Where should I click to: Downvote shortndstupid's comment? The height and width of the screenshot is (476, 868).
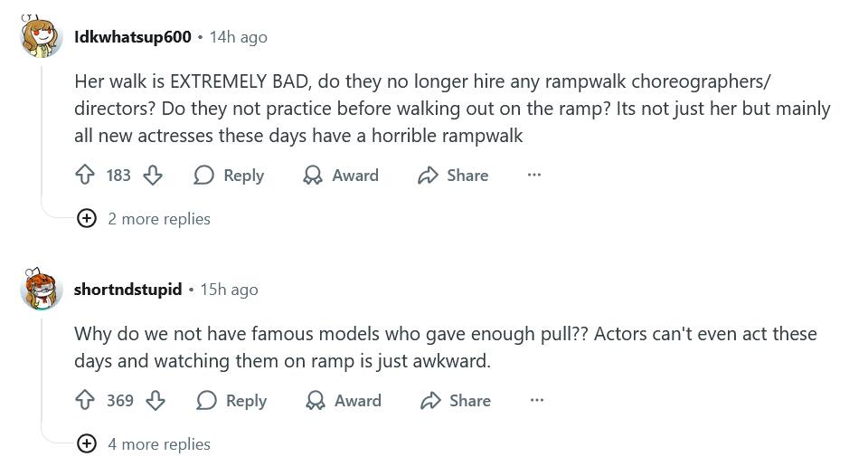coord(156,401)
